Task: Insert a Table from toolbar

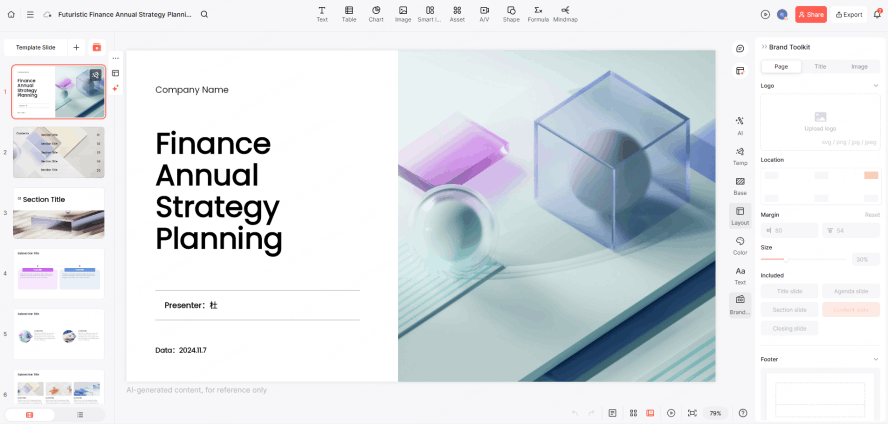Action: [x=349, y=14]
